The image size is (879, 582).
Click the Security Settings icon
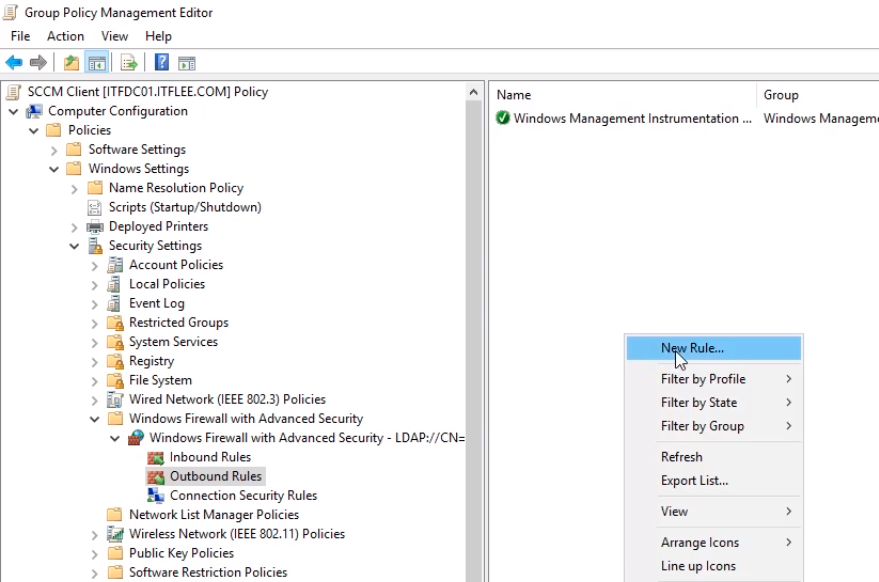tap(95, 246)
